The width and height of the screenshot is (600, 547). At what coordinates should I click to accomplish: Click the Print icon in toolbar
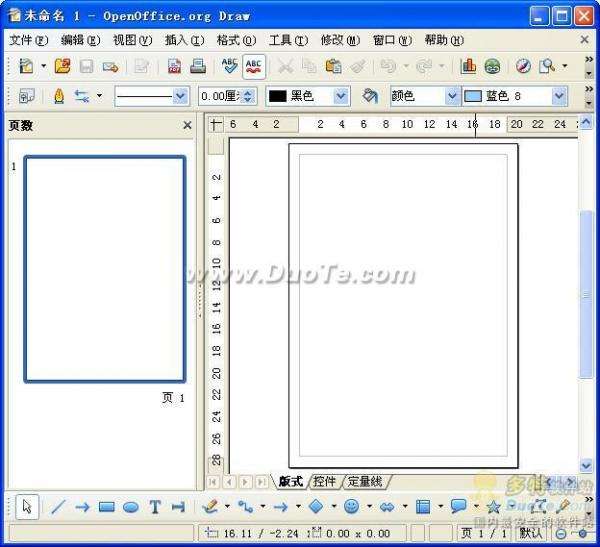197,66
